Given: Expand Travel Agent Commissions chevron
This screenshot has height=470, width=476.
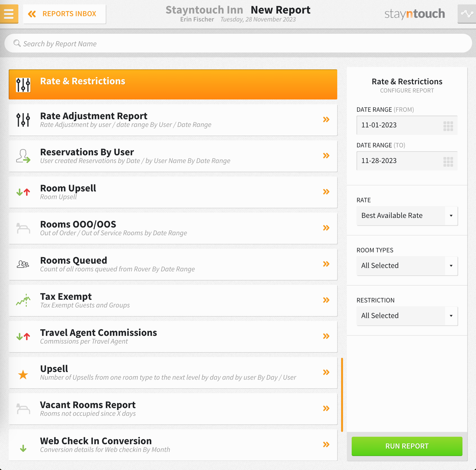Looking at the screenshot, I should pos(326,336).
